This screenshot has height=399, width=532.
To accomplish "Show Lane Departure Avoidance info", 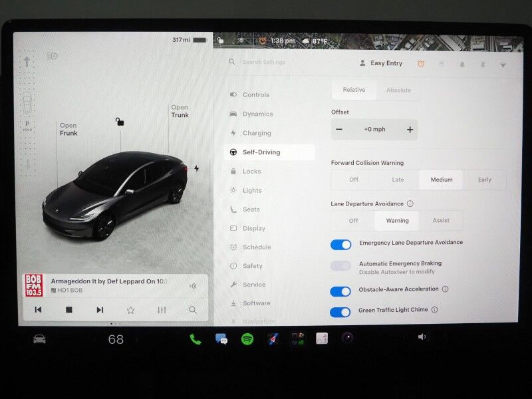I will pos(410,203).
